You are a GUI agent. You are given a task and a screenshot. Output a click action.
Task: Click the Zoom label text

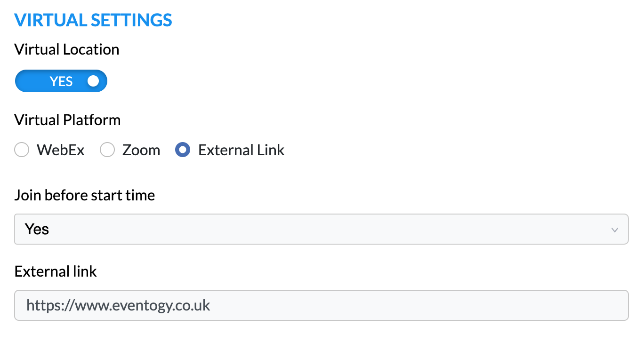[x=141, y=150]
